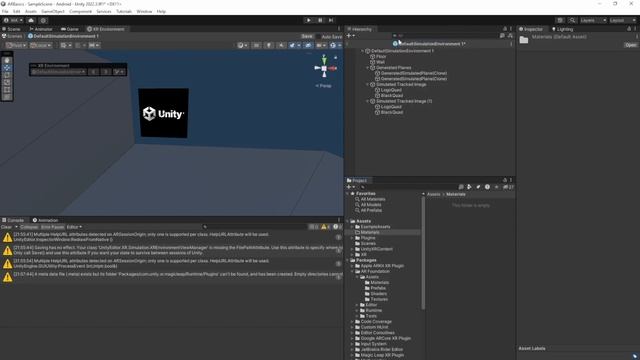Click the Hierarchy panel tab

[360, 29]
